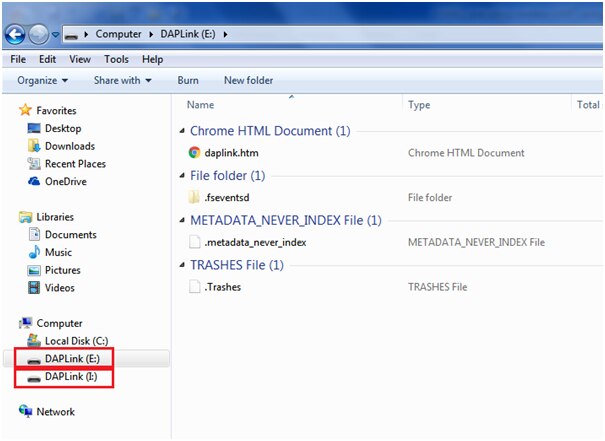
Task: Select the .fseventsd folder name
Action: click(x=227, y=198)
